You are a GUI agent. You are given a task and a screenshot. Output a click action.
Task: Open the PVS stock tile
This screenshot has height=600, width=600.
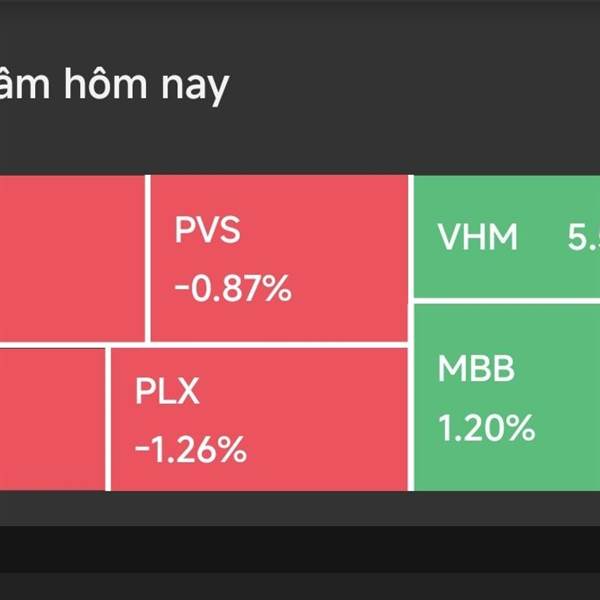click(278, 258)
